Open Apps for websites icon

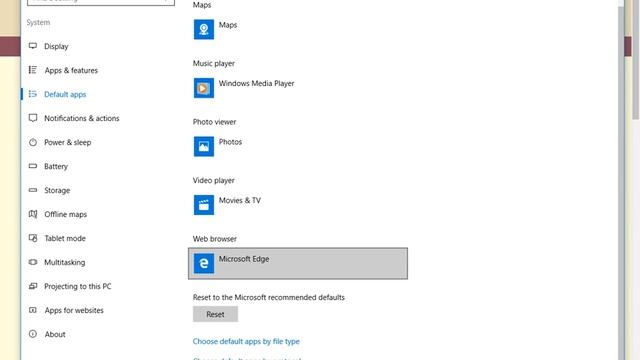click(33, 310)
